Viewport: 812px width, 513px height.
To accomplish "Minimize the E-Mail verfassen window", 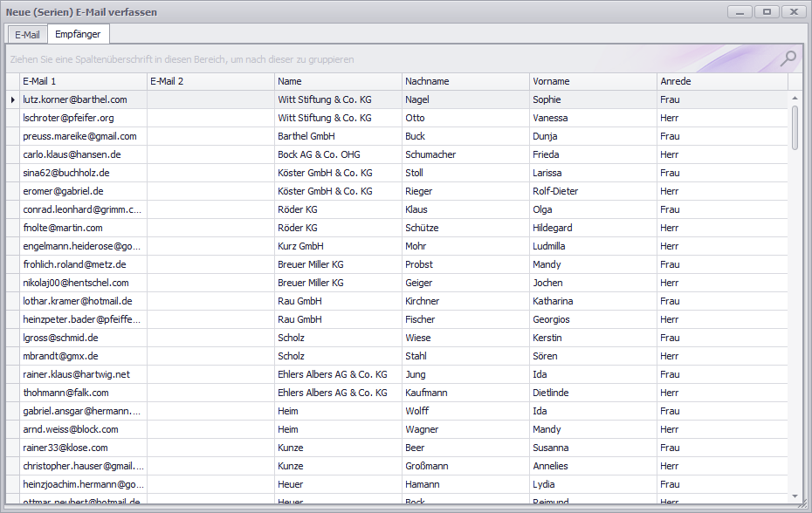I will [740, 11].
